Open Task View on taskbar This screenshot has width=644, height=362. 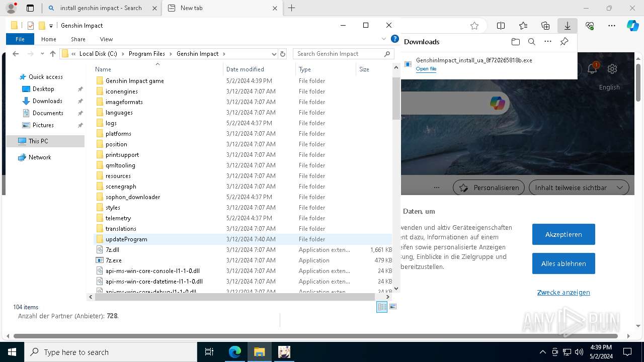pyautogui.click(x=209, y=352)
